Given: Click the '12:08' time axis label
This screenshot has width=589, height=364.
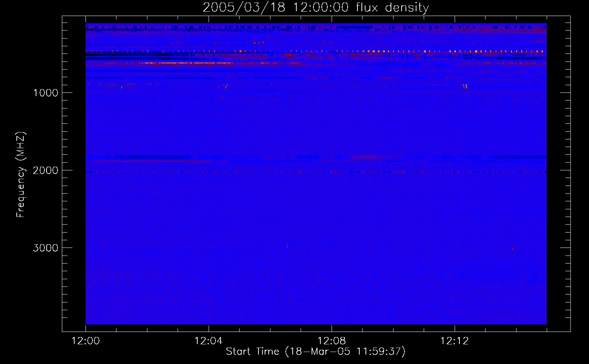Looking at the screenshot, I should coord(332,341).
